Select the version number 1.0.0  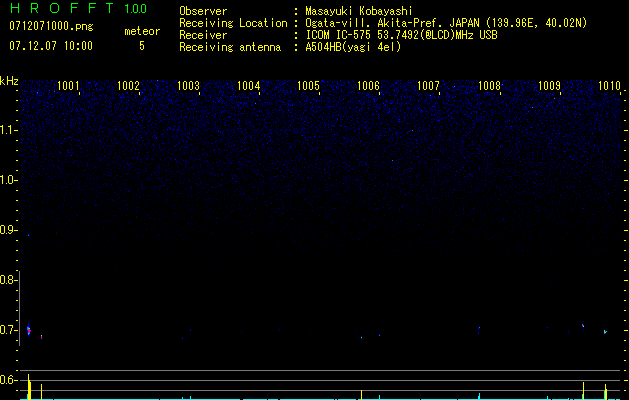point(136,9)
